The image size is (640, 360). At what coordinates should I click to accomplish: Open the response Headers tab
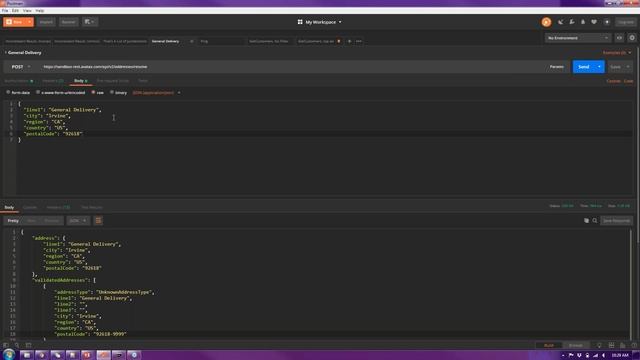pos(58,207)
